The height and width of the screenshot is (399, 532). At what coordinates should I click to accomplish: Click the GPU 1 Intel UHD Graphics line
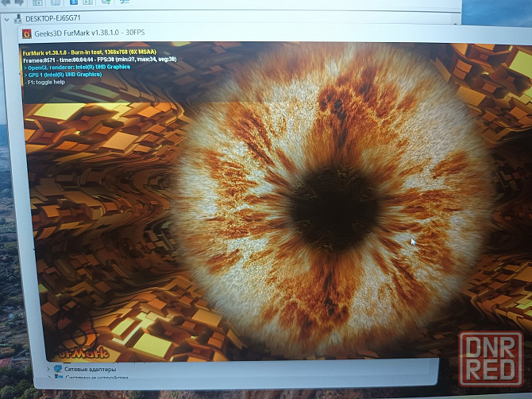pyautogui.click(x=63, y=75)
